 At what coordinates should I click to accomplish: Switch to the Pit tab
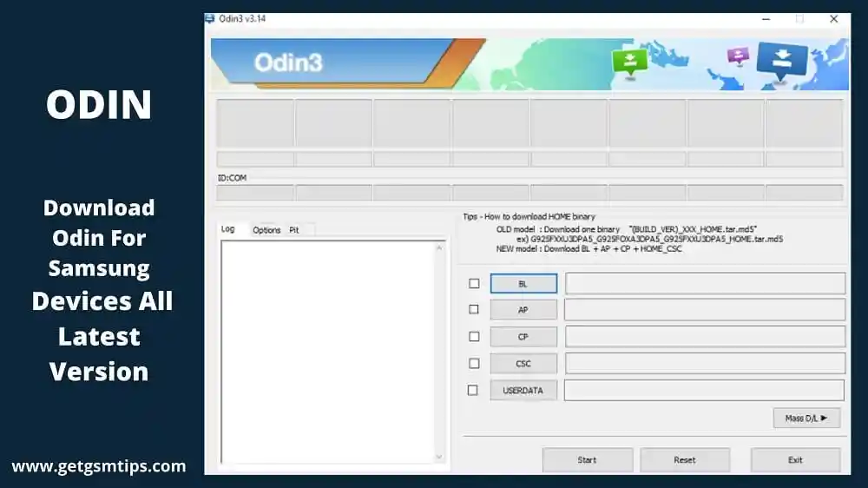click(294, 230)
